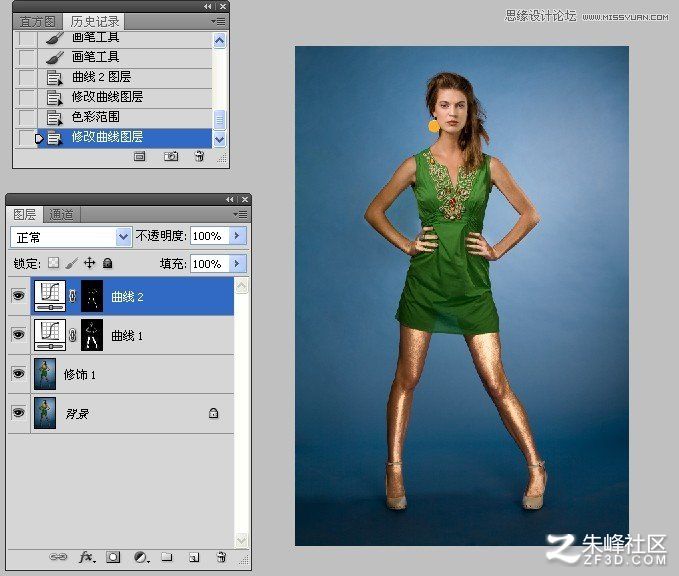679x576 pixels.
Task: Enable lock all padlock icon
Action: pyautogui.click(x=107, y=263)
